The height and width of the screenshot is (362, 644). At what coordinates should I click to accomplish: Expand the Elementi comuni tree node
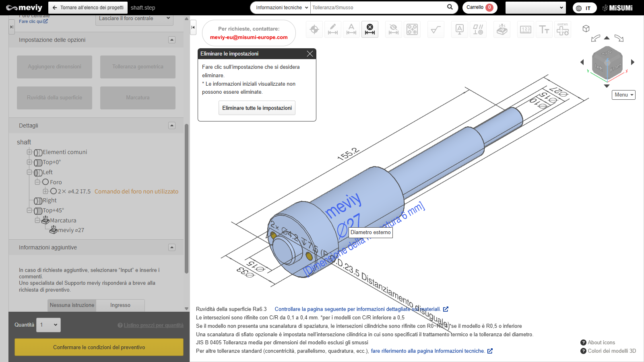(x=29, y=152)
